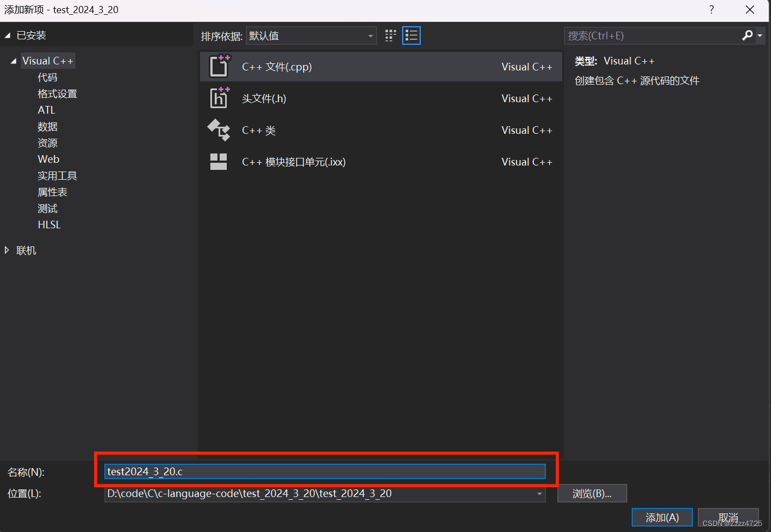This screenshot has height=532, width=771.
Task: Switch to small icons grid view
Action: [x=390, y=36]
